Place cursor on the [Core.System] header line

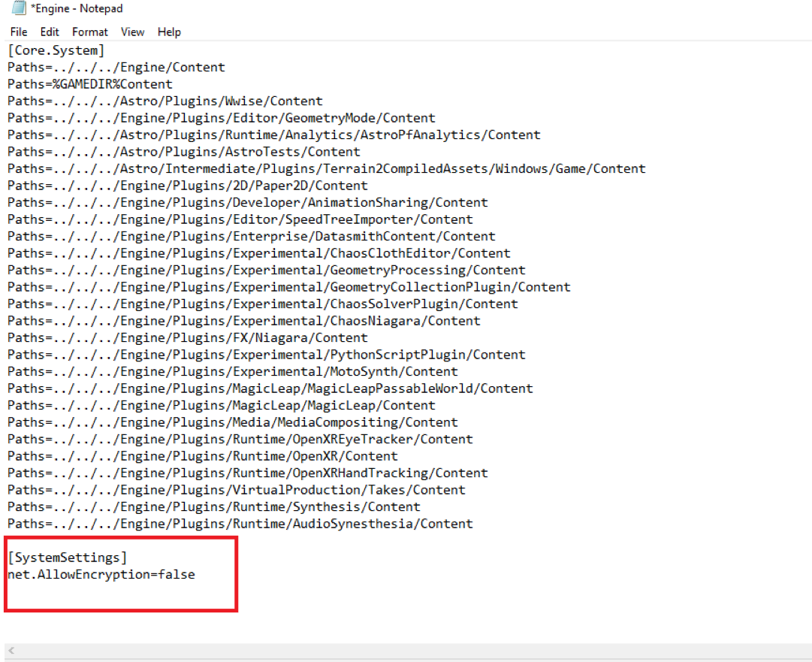coord(56,50)
